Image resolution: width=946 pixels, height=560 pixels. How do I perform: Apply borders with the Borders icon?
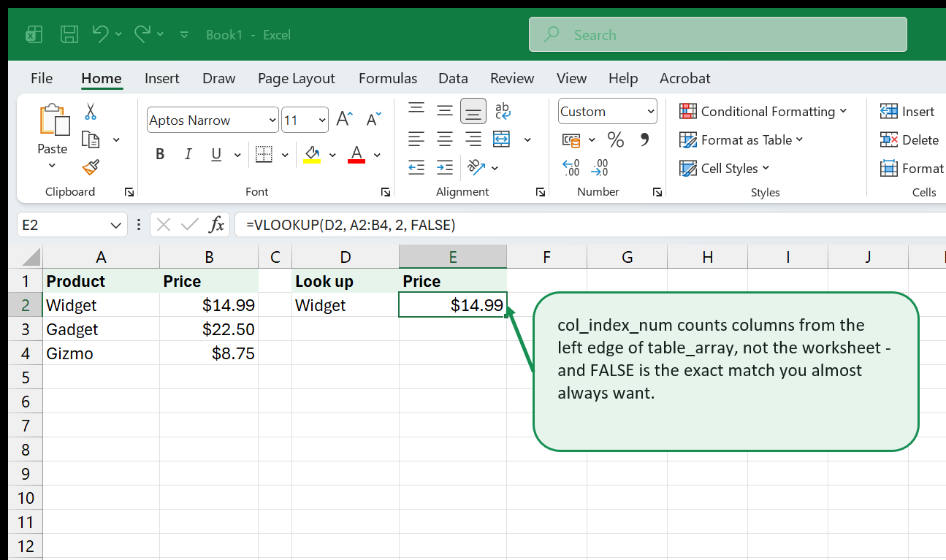coord(264,154)
